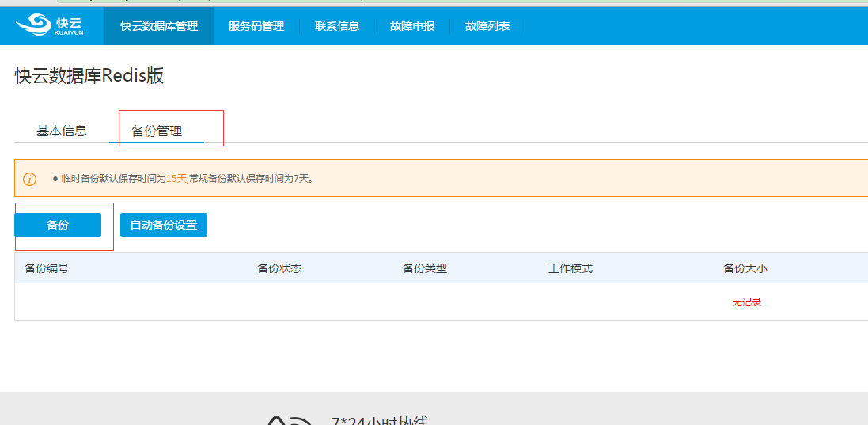This screenshot has width=868, height=425.
Task: Click the 备份编号 column header
Action: [x=47, y=268]
